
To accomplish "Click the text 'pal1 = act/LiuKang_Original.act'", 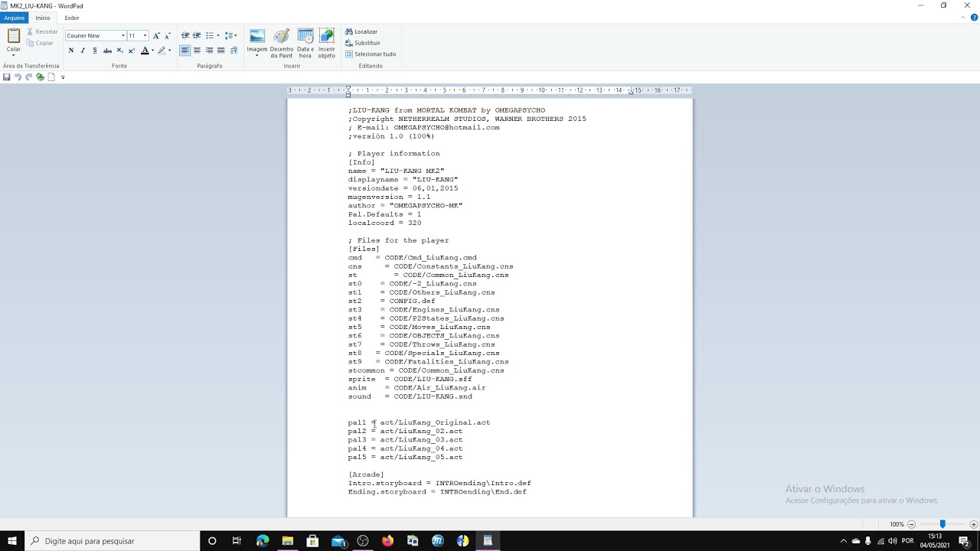I will click(x=419, y=422).
